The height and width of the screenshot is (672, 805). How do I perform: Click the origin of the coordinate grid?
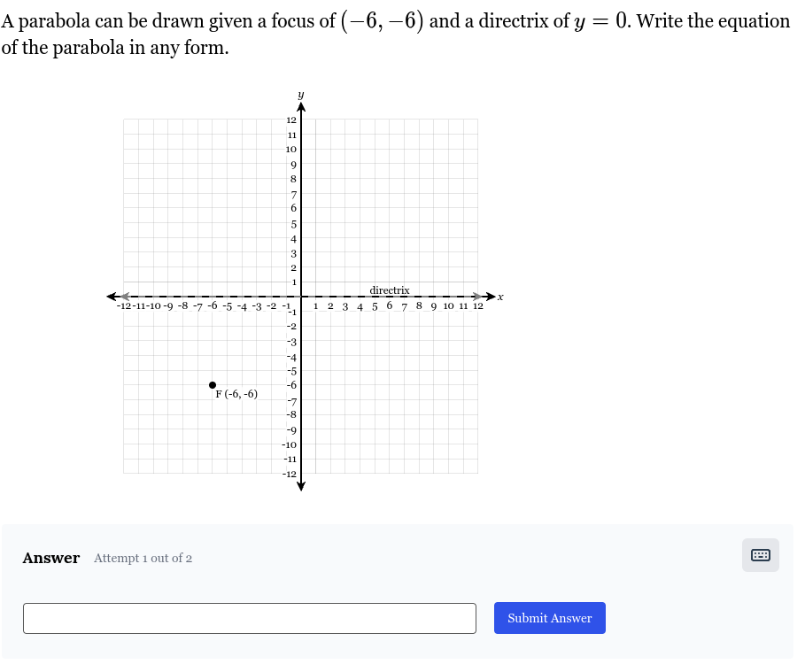point(301,297)
